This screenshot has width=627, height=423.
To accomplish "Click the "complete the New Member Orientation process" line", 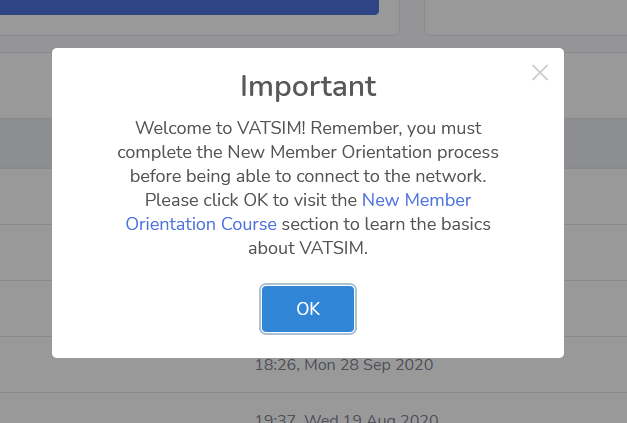I will click(308, 153).
